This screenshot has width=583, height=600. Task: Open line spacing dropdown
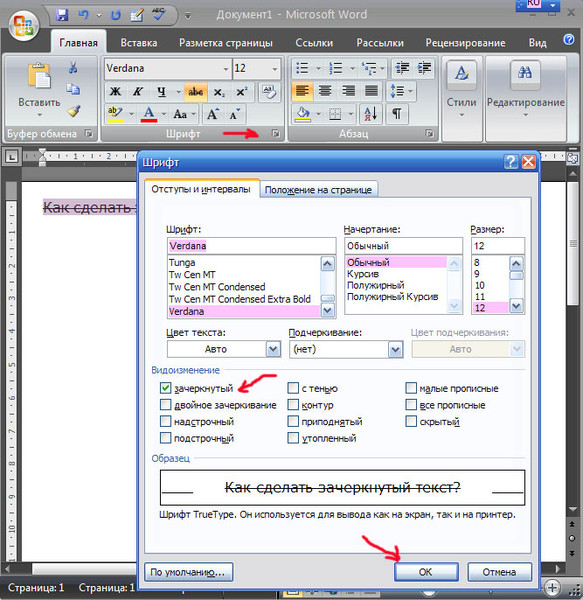[x=410, y=91]
